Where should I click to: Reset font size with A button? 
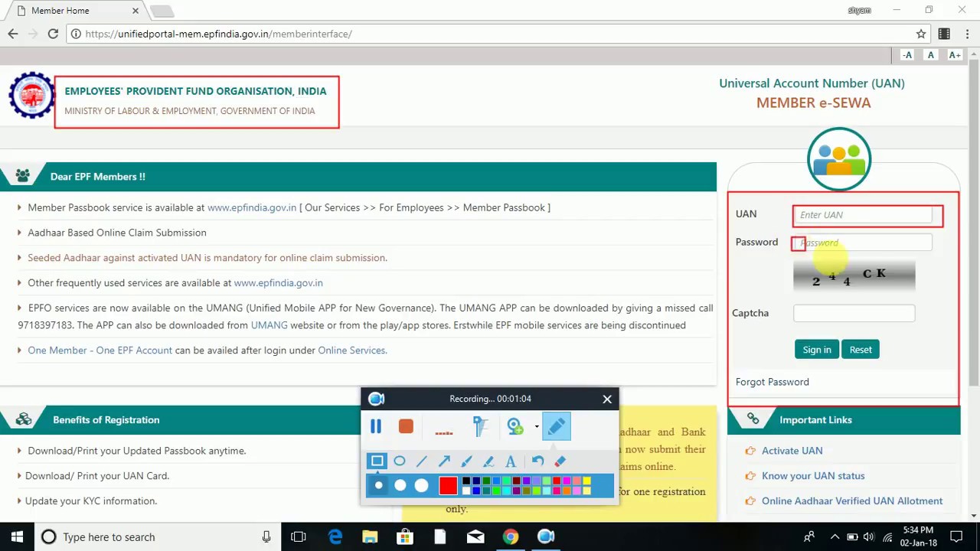pos(931,55)
